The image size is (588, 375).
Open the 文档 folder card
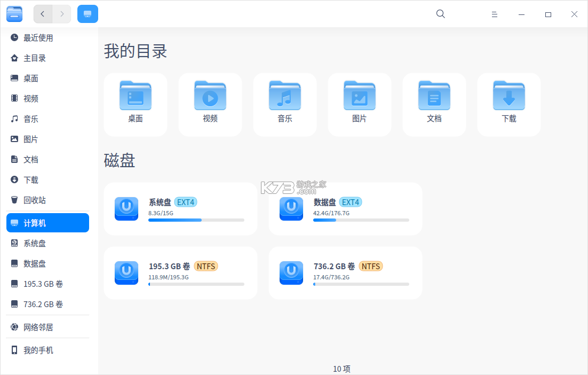coord(434,105)
